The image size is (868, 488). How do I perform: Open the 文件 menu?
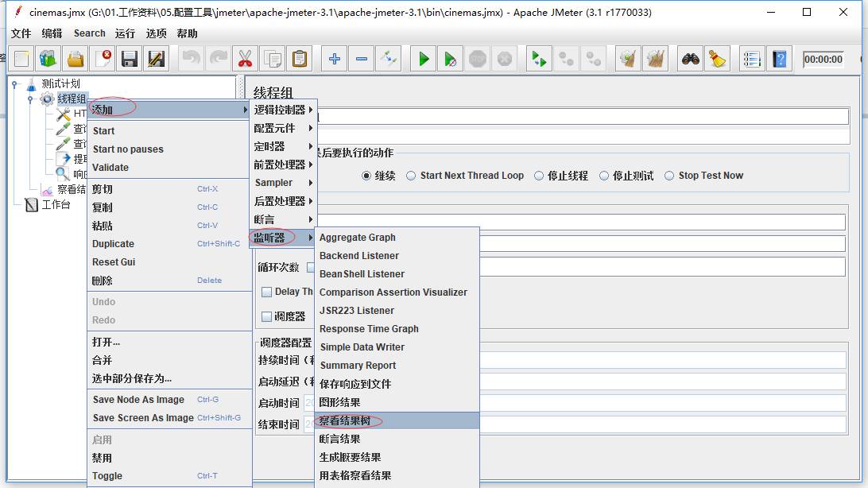21,33
